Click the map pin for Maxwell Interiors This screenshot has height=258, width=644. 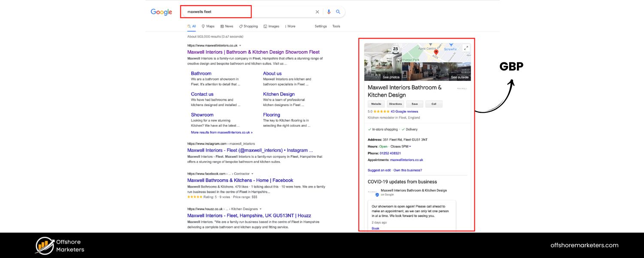[436, 52]
